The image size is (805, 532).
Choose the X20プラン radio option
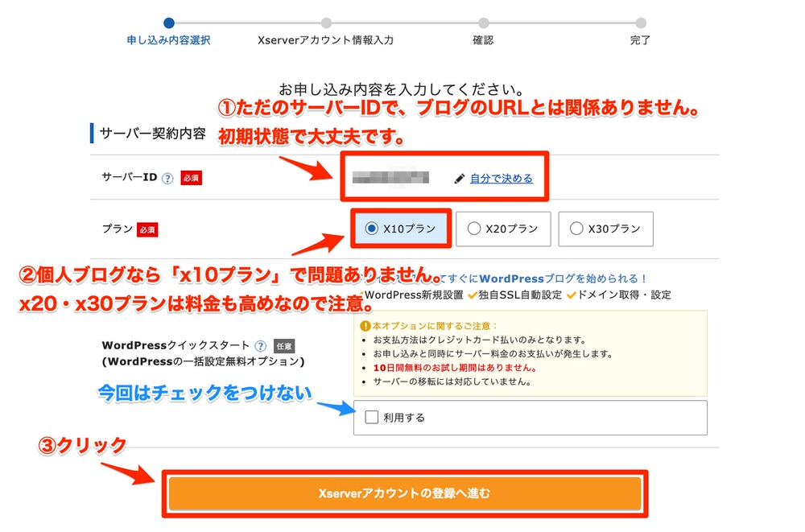[474, 229]
